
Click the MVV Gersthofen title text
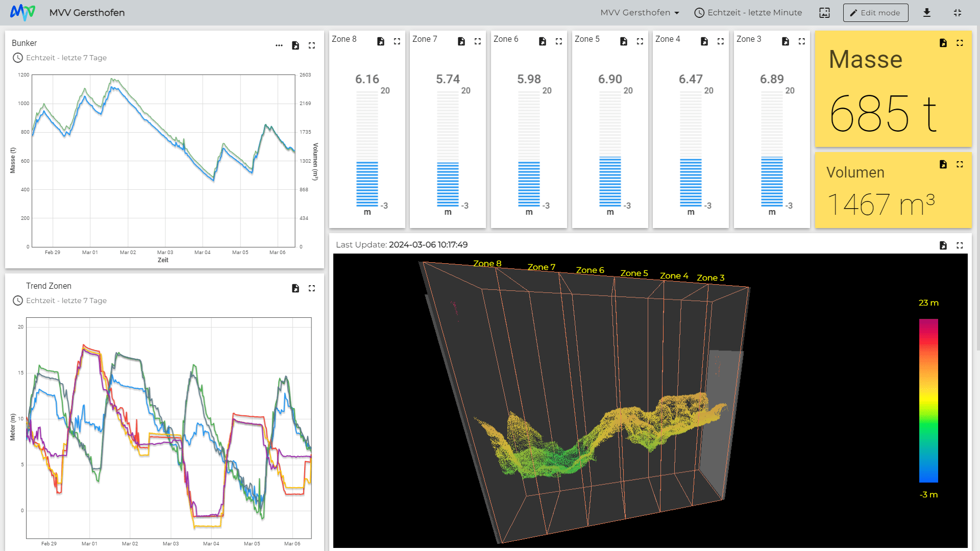pos(87,12)
